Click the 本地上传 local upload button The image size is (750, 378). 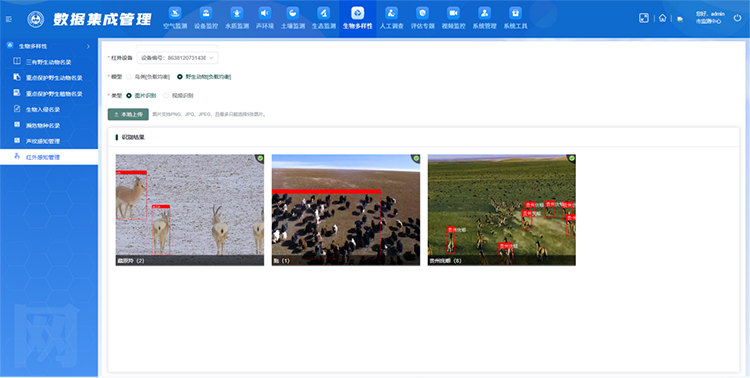point(128,114)
